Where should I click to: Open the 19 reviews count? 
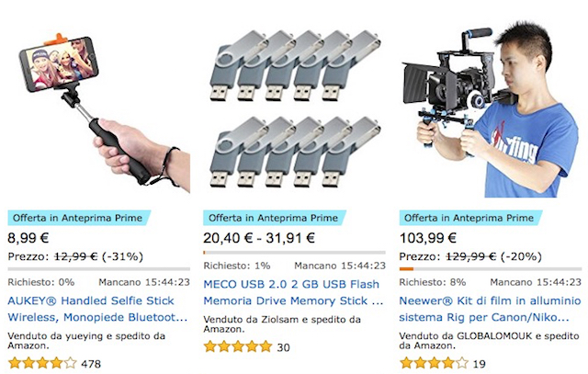(x=479, y=364)
